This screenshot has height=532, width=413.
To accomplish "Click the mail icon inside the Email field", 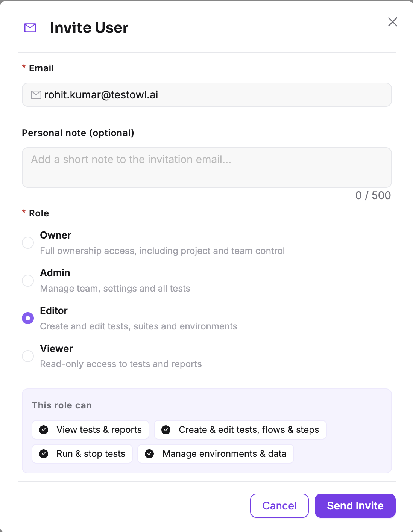I will pos(36,95).
